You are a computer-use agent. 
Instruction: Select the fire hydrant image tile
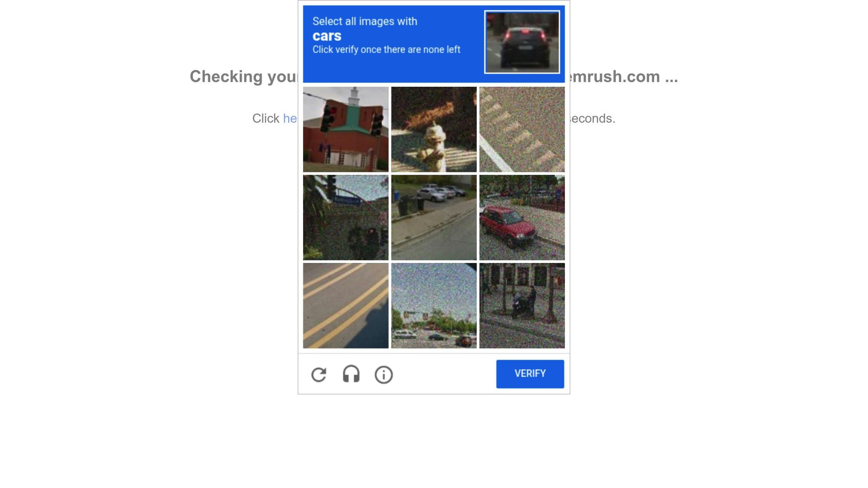point(434,129)
